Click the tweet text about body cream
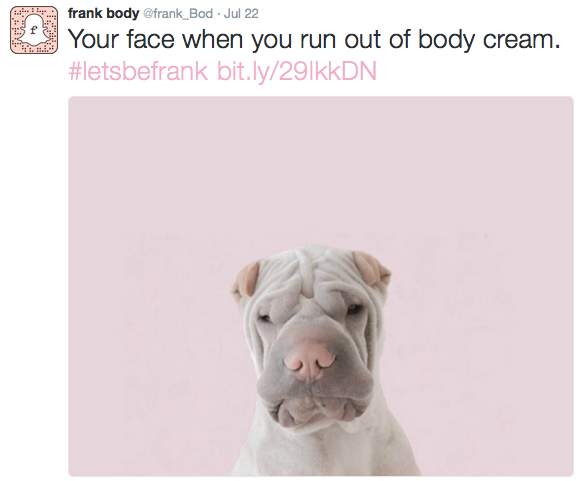The width and height of the screenshot is (580, 481). (x=314, y=39)
